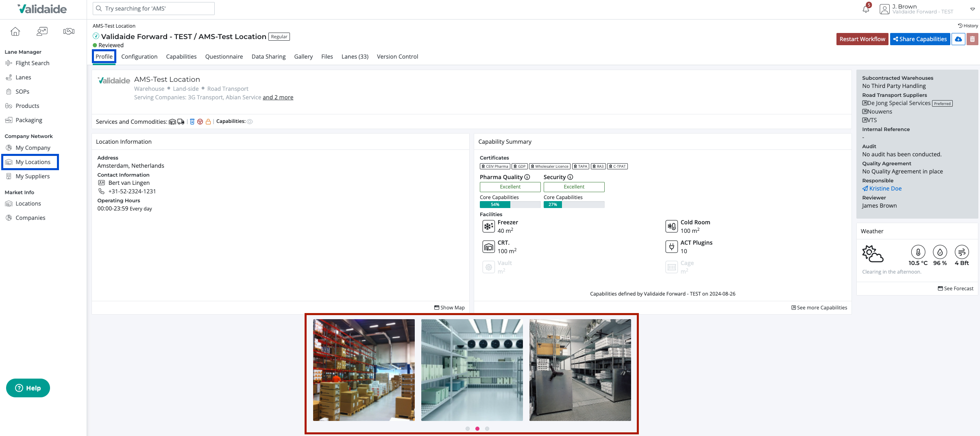This screenshot has height=436, width=980.
Task: Open the History link
Action: click(968, 26)
